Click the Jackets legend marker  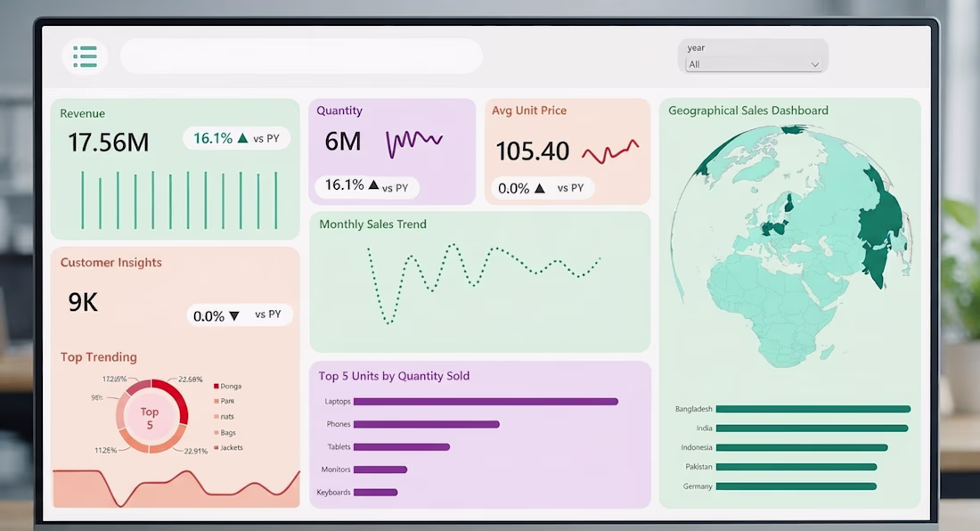tap(216, 447)
